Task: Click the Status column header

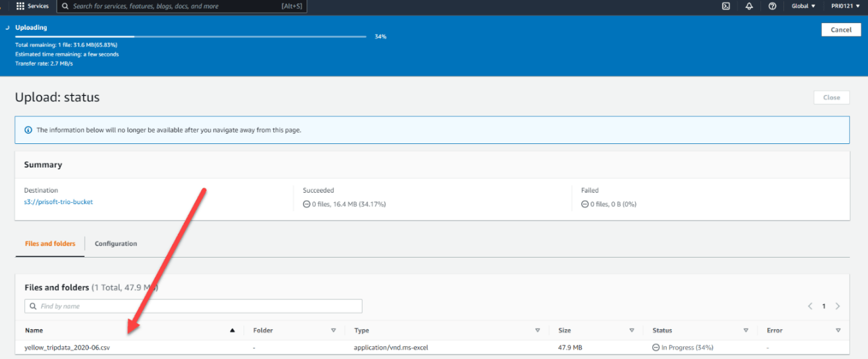Action: point(662,331)
